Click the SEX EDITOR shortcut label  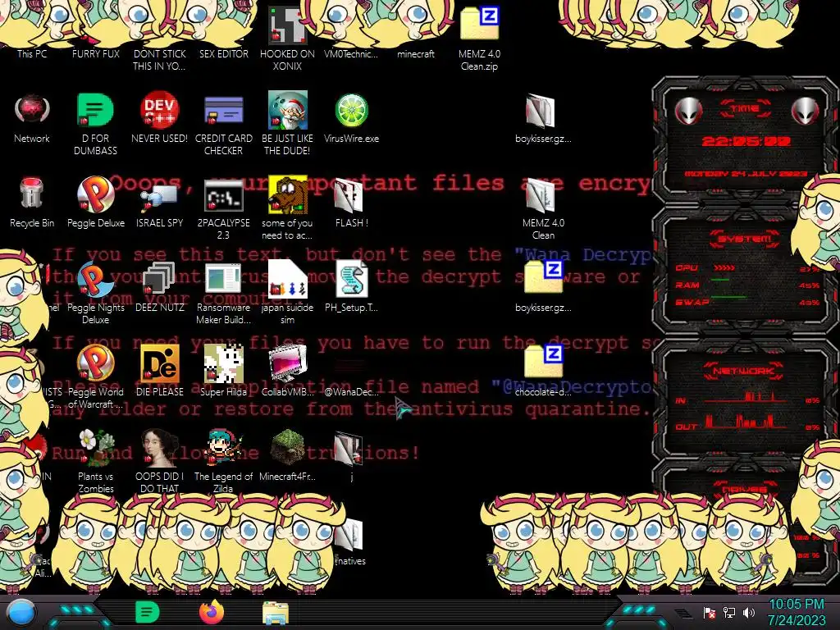(223, 53)
